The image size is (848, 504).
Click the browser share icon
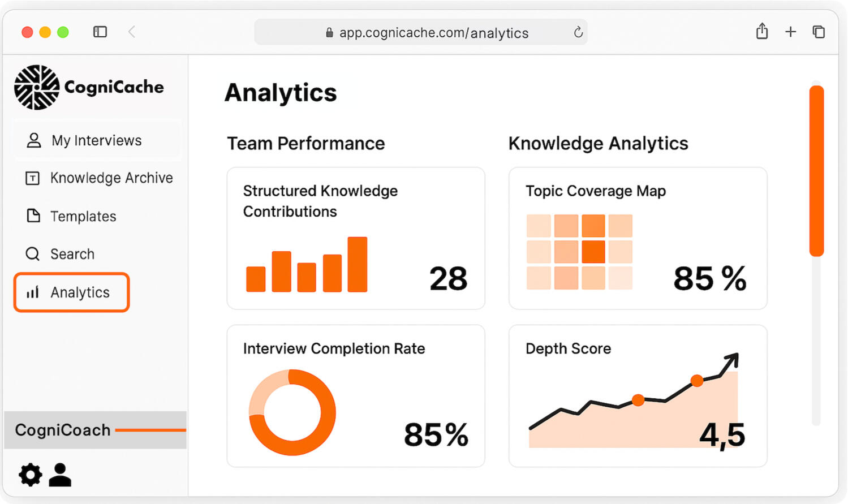click(762, 32)
